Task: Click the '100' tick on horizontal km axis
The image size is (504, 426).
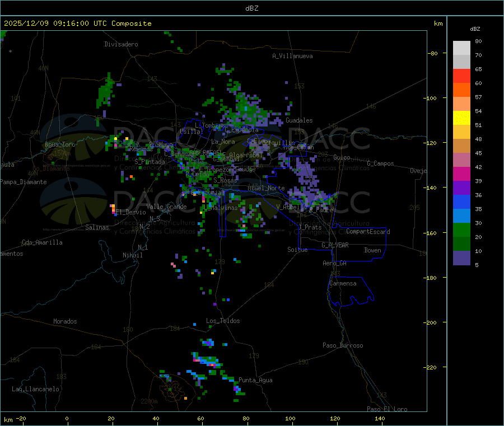Action: [290, 418]
